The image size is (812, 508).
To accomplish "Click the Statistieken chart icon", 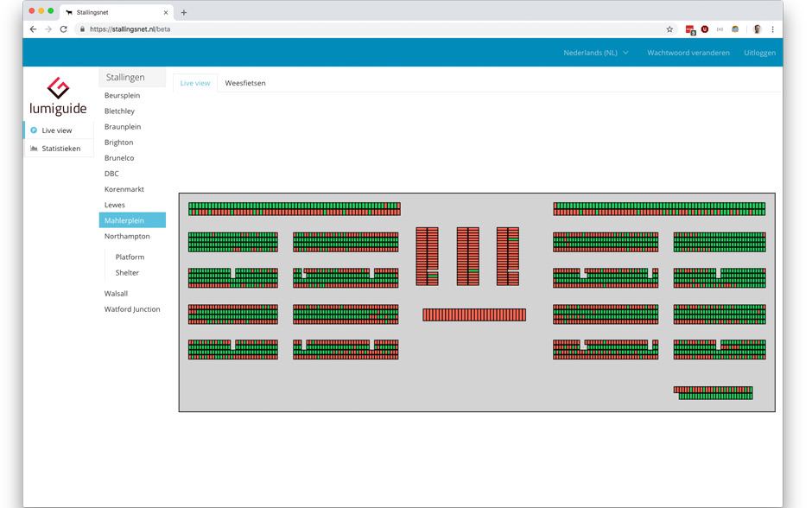I will pyautogui.click(x=34, y=149).
